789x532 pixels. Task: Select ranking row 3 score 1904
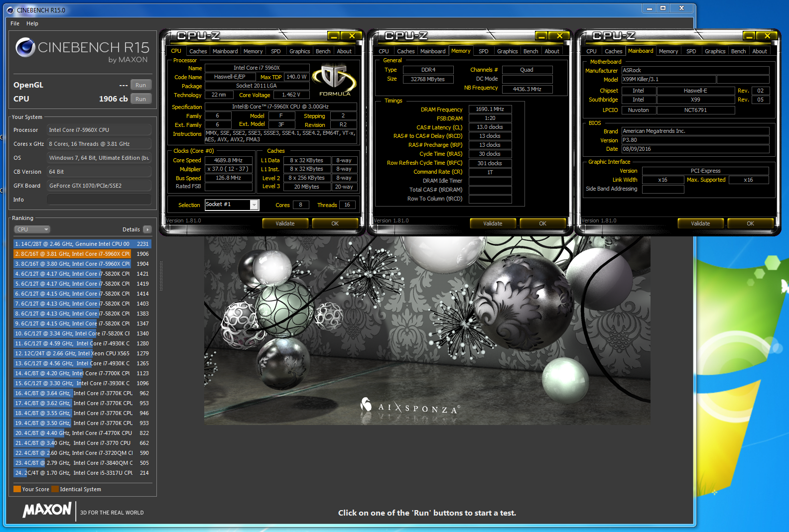click(82, 264)
